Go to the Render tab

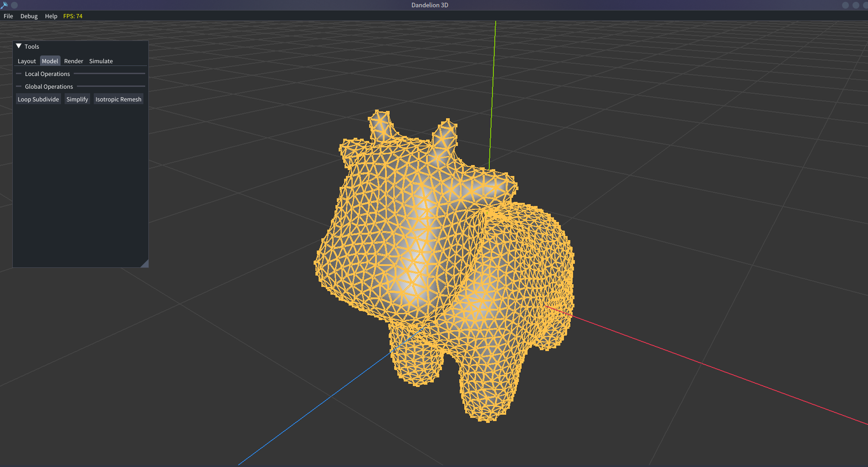pyautogui.click(x=74, y=61)
